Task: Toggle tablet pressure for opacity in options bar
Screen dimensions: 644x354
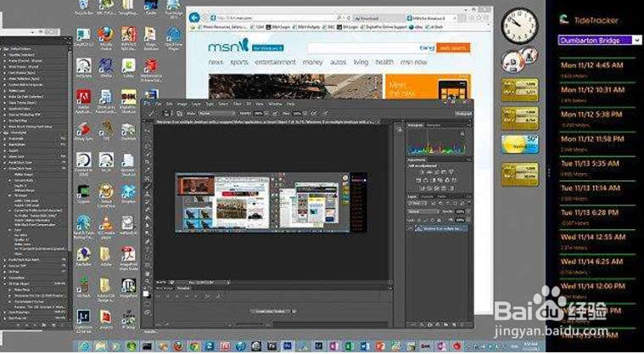Action: (275, 113)
